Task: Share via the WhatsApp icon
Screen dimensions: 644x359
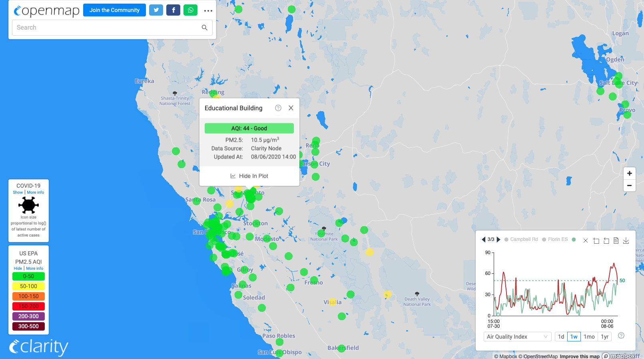Action: pyautogui.click(x=190, y=10)
